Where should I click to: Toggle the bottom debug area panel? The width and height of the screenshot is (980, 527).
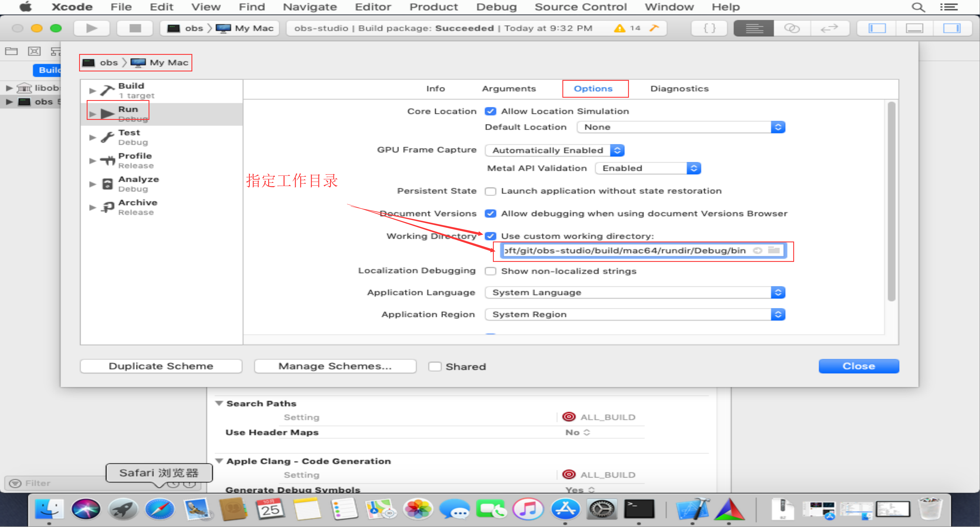(x=914, y=28)
